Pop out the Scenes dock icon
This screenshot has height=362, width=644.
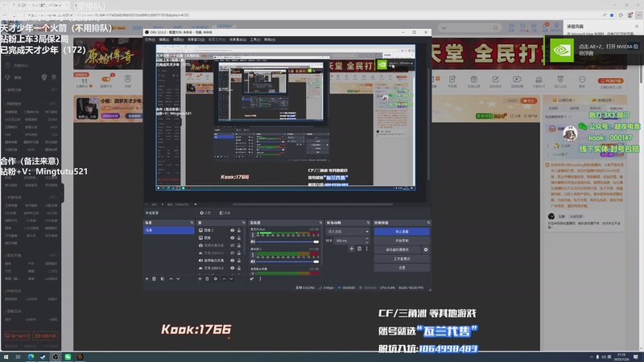click(192, 223)
